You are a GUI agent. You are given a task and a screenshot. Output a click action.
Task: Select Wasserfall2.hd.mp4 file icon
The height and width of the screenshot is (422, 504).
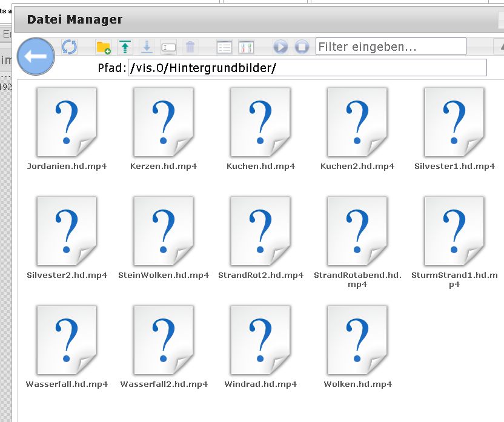(164, 340)
